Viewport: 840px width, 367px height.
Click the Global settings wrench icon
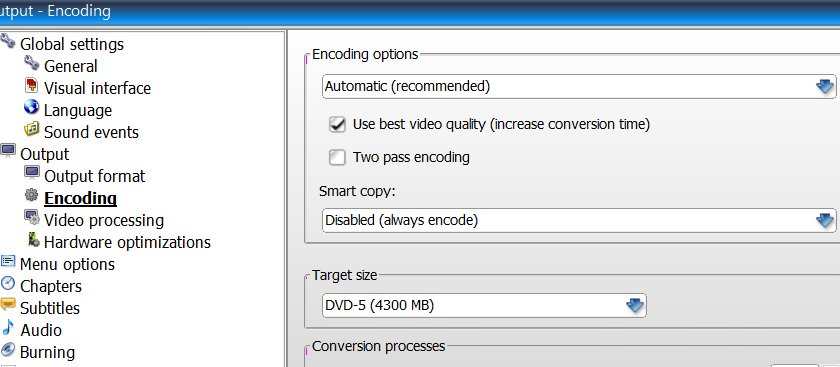(x=8, y=42)
